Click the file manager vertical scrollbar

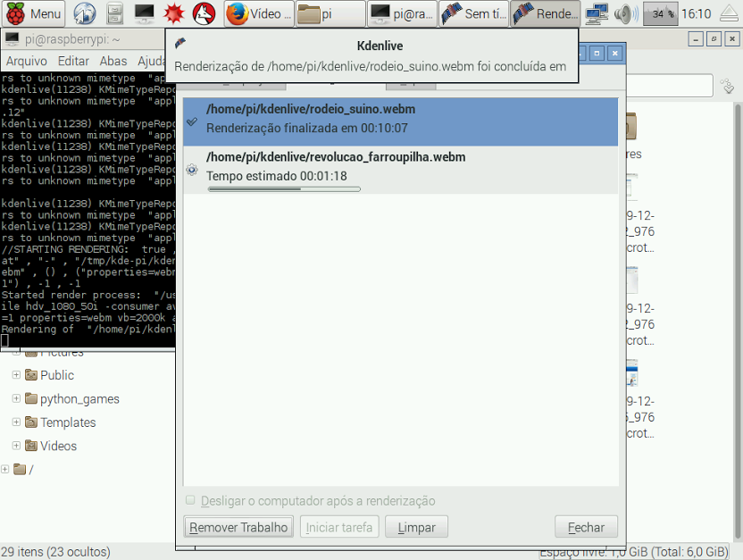[x=738, y=322]
